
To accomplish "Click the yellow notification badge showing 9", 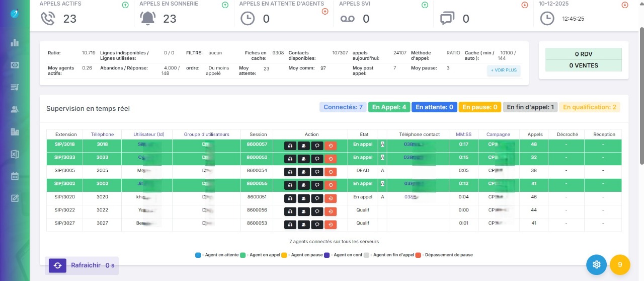I will [x=620, y=264].
